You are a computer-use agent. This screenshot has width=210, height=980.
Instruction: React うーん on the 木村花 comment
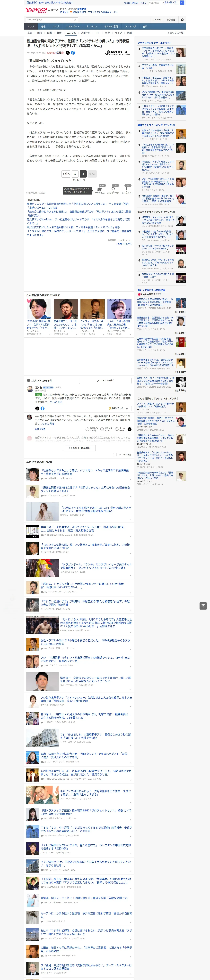[120, 429]
